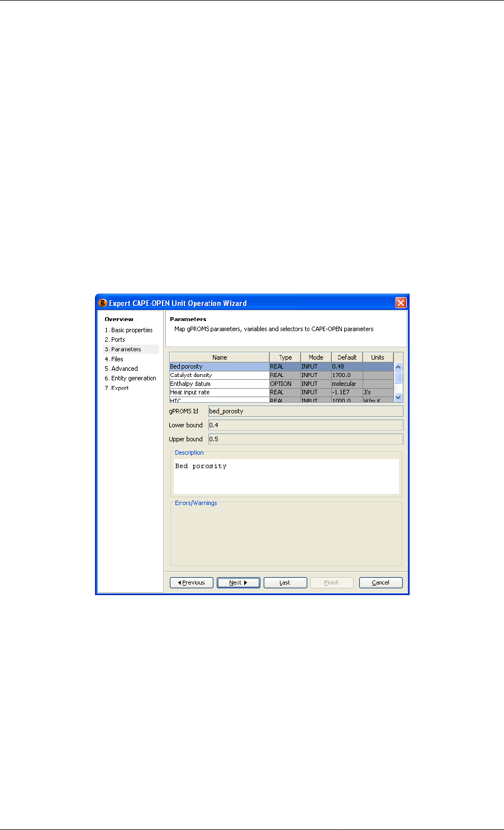
Task: Select the HTC parameter row
Action: (282, 400)
